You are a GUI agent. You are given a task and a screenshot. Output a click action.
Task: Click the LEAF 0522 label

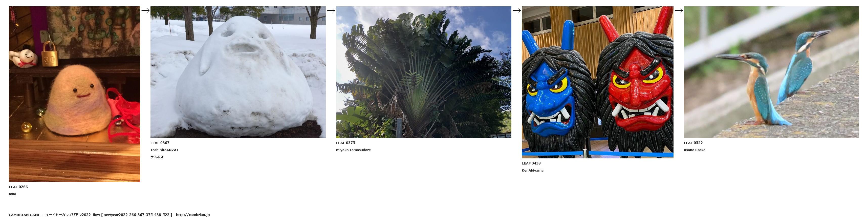coord(693,143)
